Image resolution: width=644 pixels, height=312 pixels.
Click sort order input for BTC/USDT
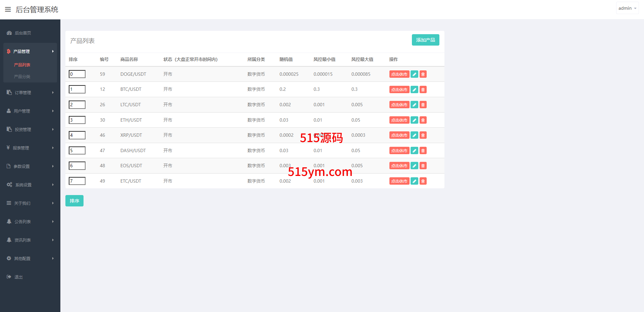click(77, 89)
